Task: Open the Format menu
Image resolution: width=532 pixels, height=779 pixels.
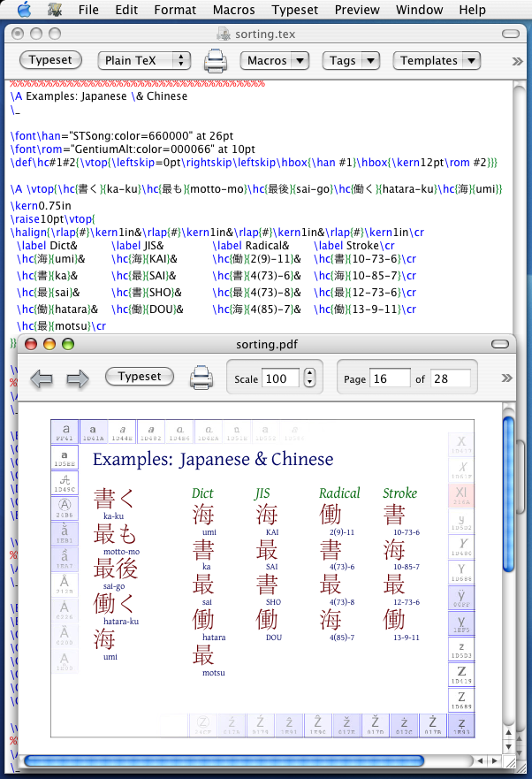Action: point(175,10)
